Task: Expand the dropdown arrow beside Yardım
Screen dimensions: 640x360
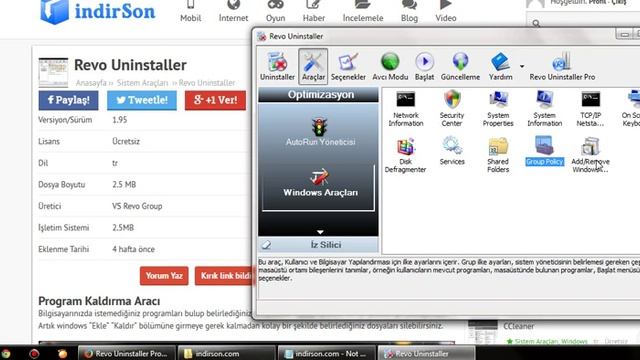Action: pos(522,66)
